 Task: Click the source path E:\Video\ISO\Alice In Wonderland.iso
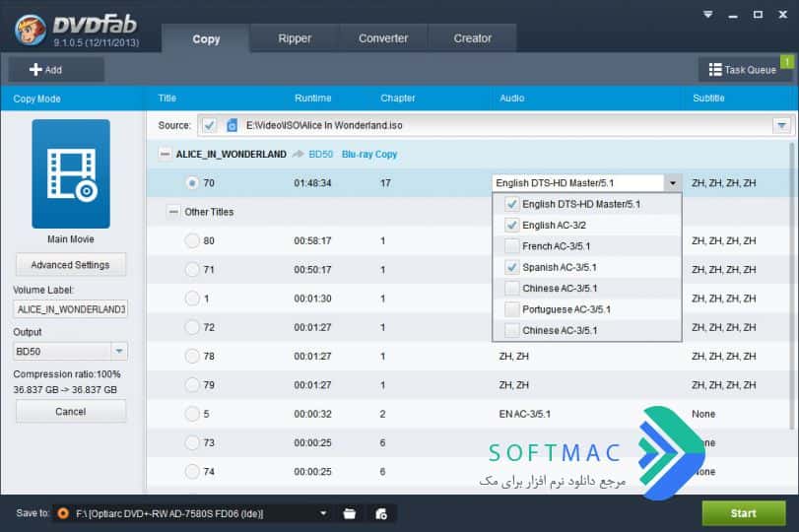[x=324, y=125]
